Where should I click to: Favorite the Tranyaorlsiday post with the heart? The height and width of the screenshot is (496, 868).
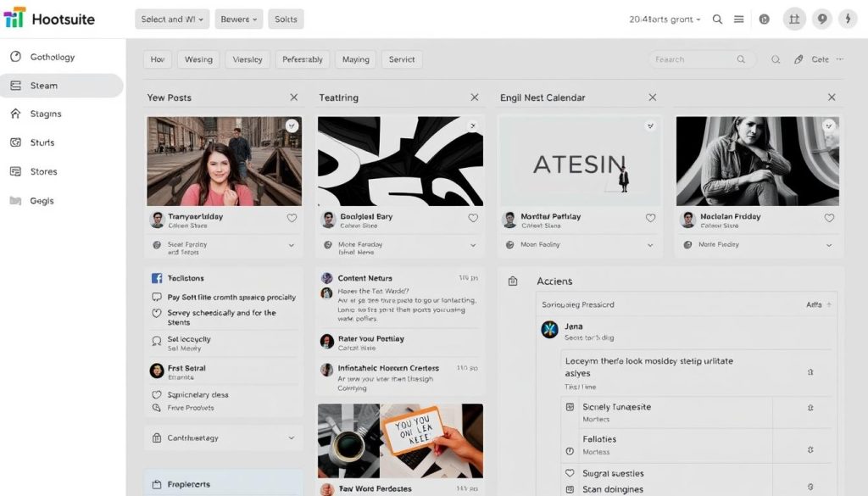(x=292, y=218)
